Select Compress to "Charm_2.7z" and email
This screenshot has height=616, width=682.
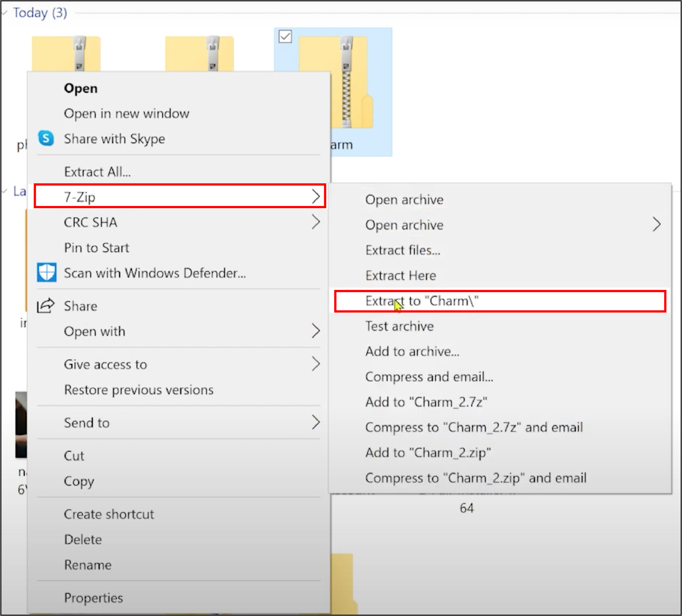pyautogui.click(x=500, y=427)
